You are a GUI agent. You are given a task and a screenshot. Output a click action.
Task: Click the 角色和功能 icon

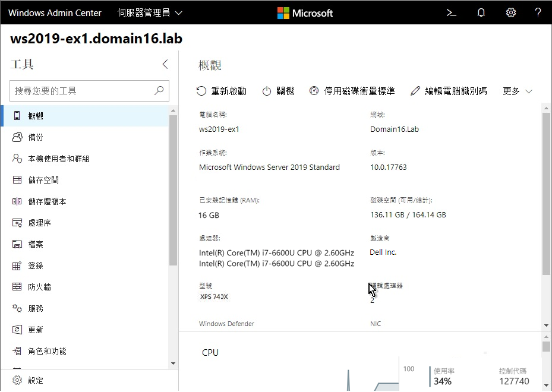(x=17, y=351)
